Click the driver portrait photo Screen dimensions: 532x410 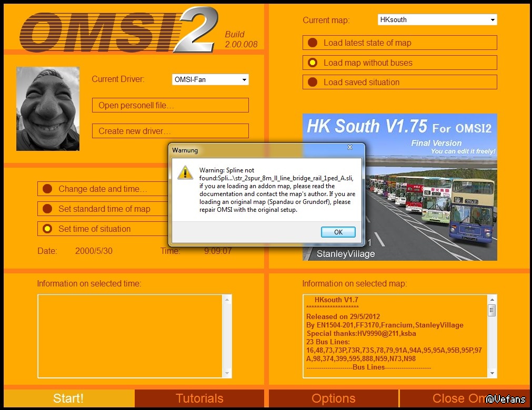48,109
